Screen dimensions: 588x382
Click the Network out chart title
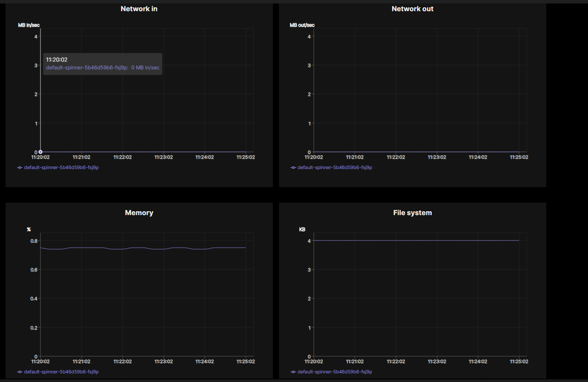412,9
